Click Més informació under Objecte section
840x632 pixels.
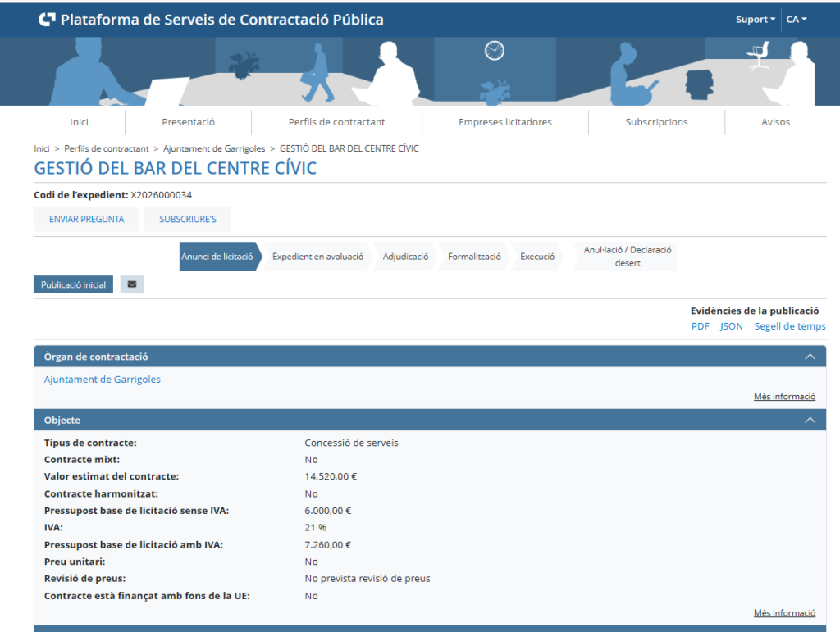[784, 613]
